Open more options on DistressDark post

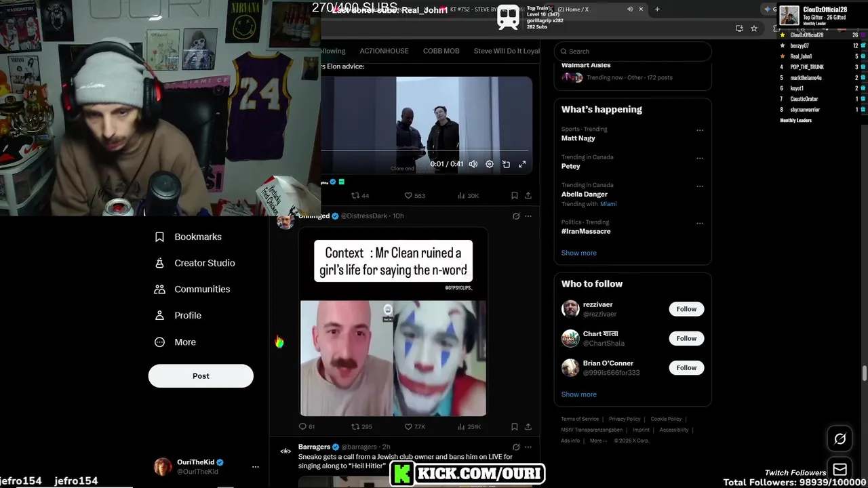[528, 216]
